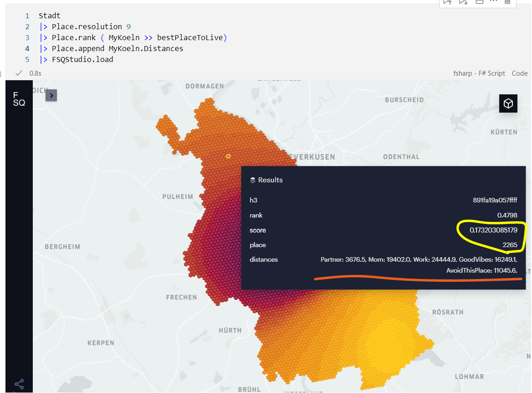Click the 'BERGHEIM' map label
This screenshot has width=532, height=393.
62,247
